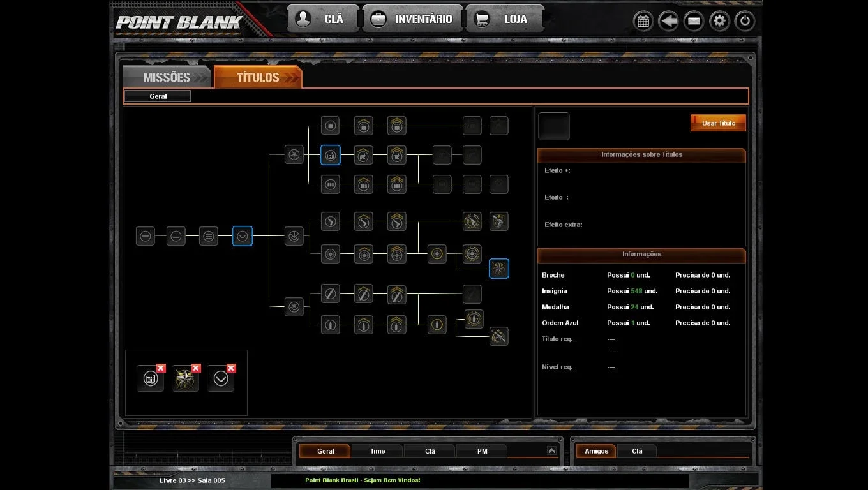Expand the chat window with arrow button
This screenshot has width=868, height=490.
pos(551,450)
